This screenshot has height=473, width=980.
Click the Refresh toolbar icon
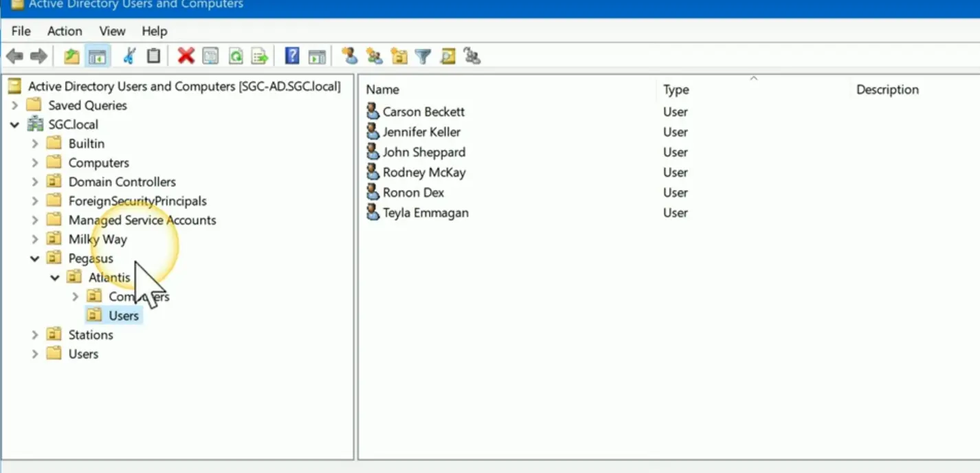pos(236,56)
